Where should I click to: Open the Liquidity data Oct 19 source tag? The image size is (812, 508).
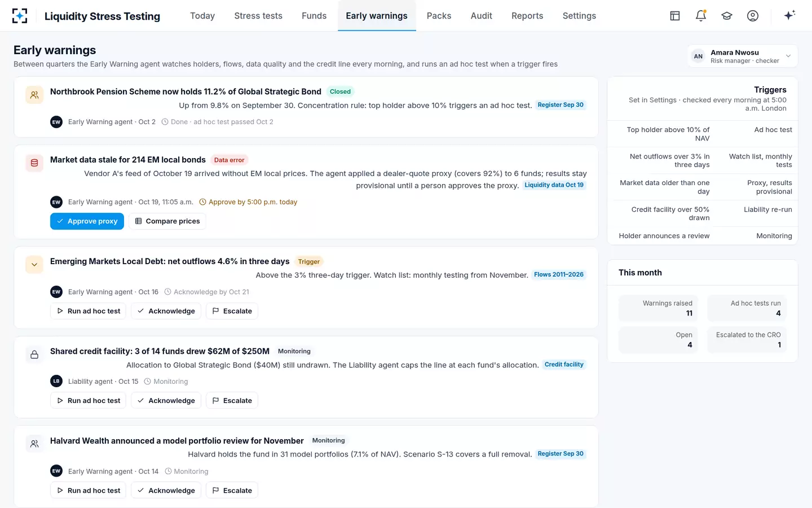pos(554,185)
